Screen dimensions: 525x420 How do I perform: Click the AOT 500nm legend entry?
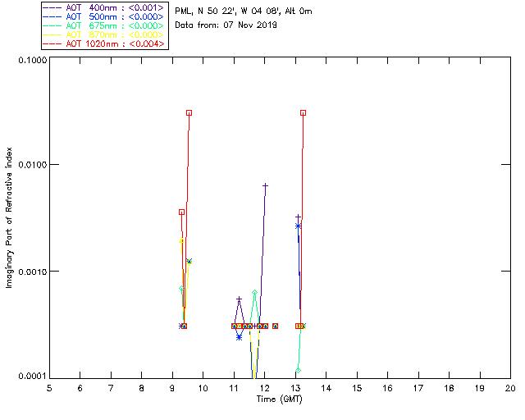(103, 16)
